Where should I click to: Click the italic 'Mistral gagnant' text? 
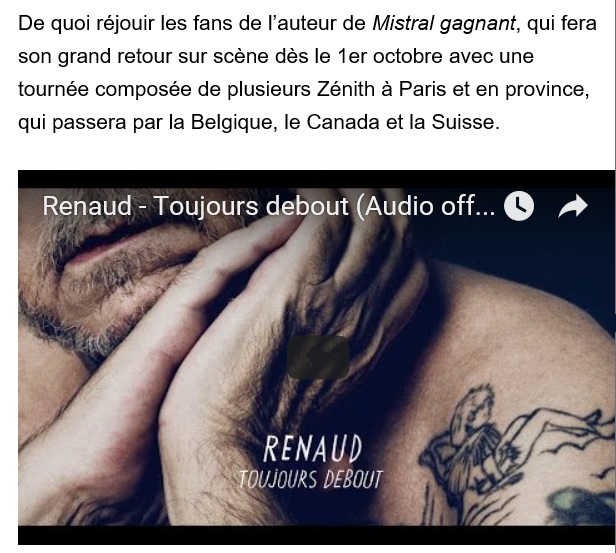click(x=444, y=24)
